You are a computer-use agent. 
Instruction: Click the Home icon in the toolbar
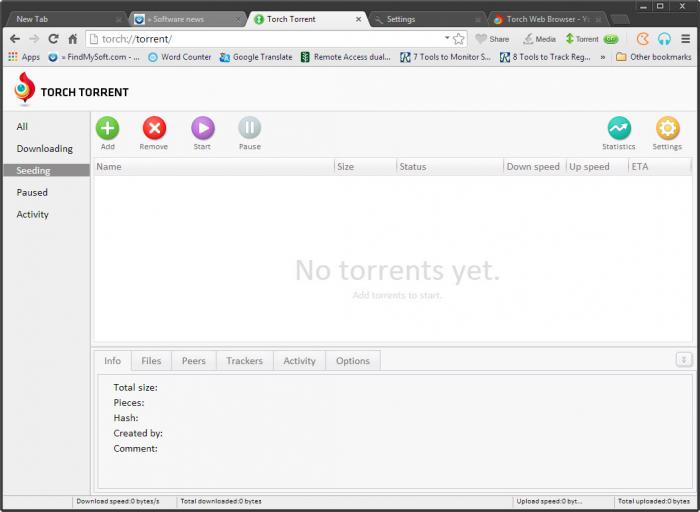point(73,39)
